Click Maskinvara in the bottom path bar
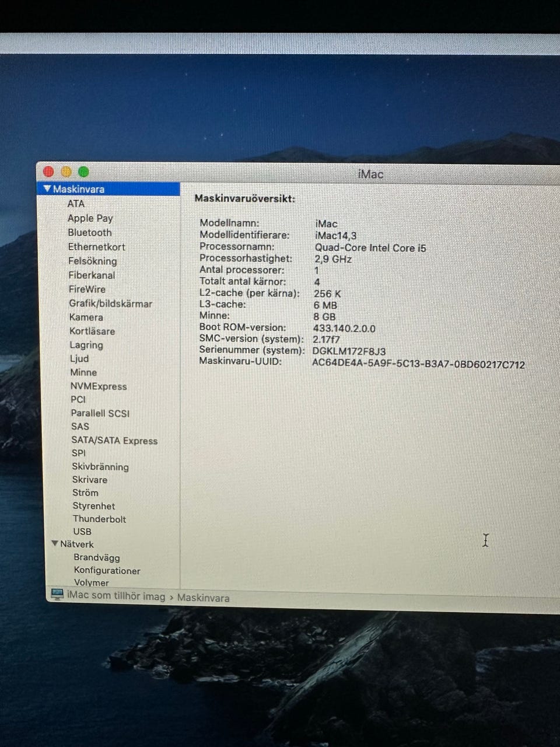This screenshot has width=560, height=747. coord(203,598)
